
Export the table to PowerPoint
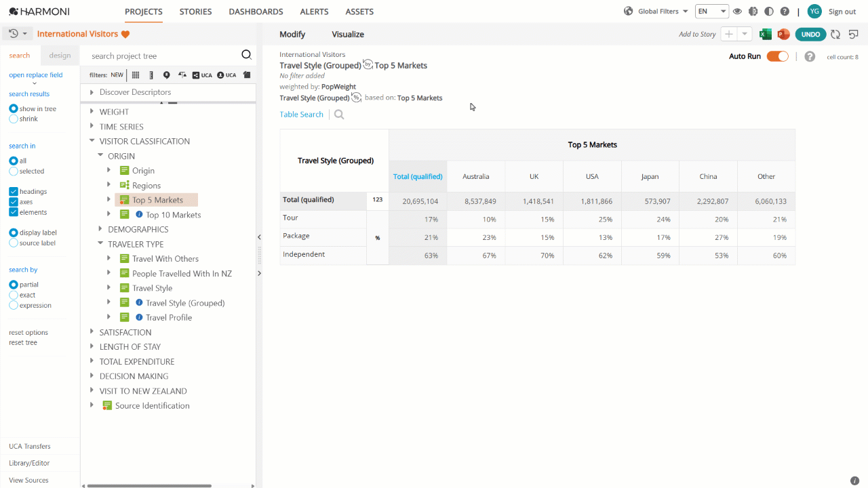tap(783, 34)
